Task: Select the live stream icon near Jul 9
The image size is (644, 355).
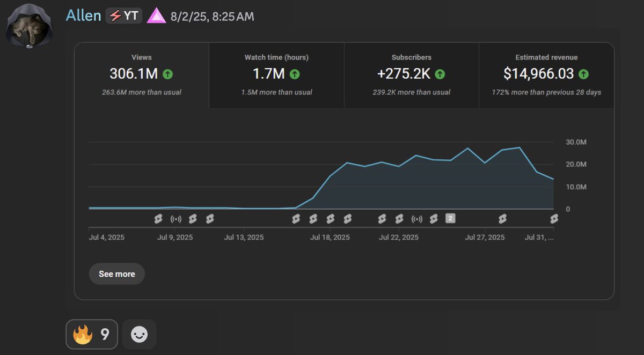Action: (x=175, y=218)
